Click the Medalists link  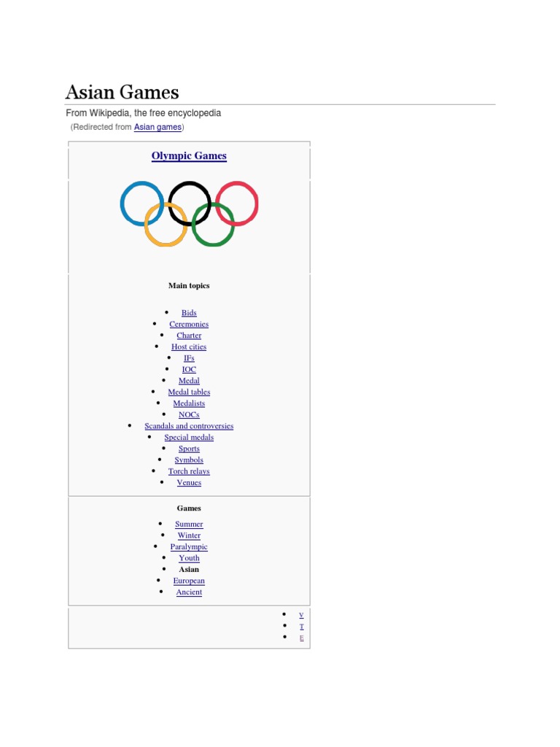(189, 403)
